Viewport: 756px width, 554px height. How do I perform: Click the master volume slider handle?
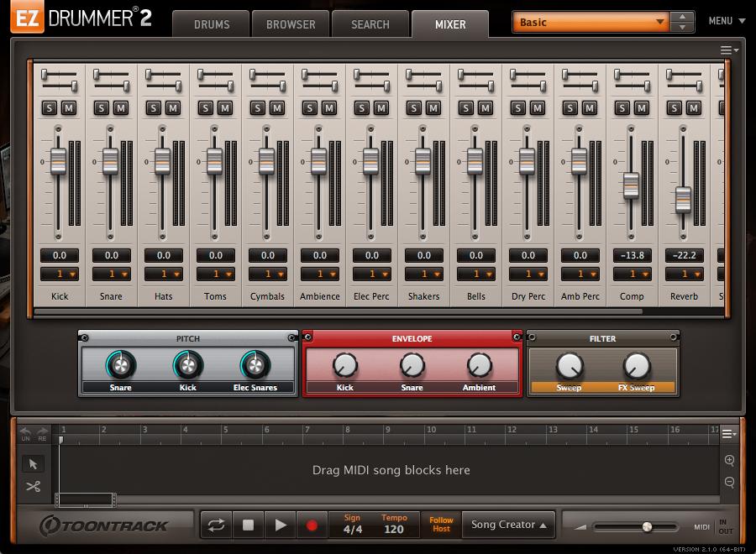647,527
